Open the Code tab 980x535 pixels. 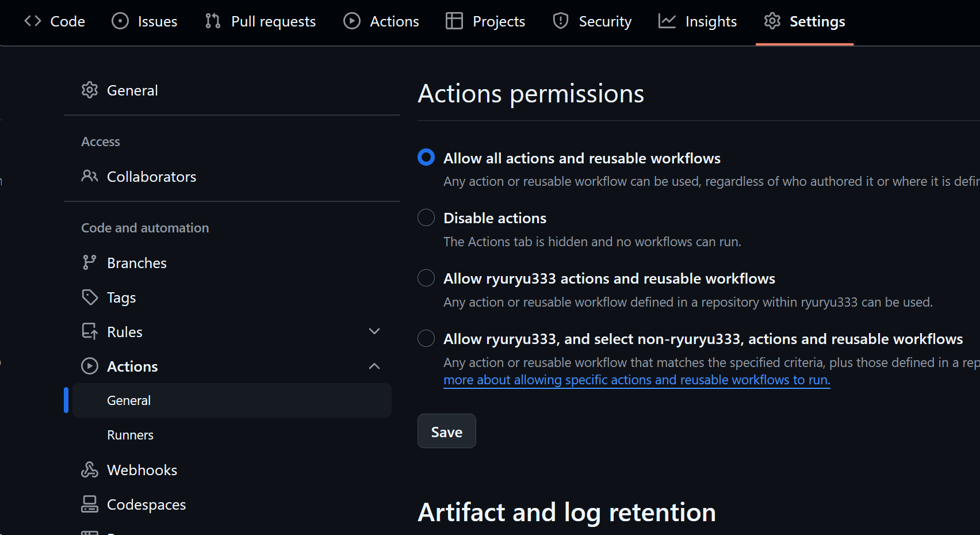point(55,21)
